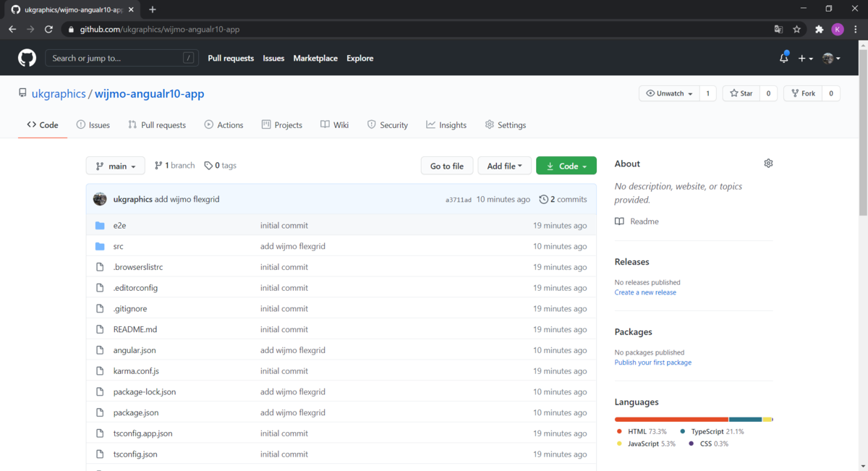Open Publish your first package link
The width and height of the screenshot is (868, 471).
[652, 362]
